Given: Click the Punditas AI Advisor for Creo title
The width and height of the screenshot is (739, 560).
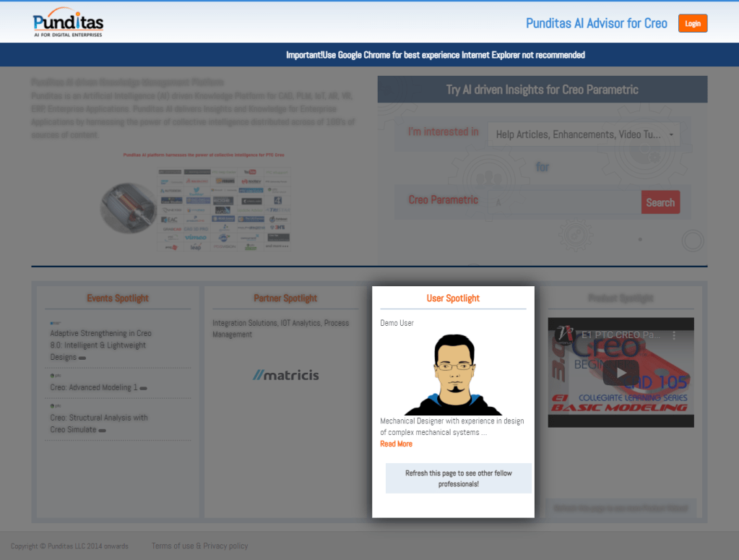Looking at the screenshot, I should click(596, 23).
